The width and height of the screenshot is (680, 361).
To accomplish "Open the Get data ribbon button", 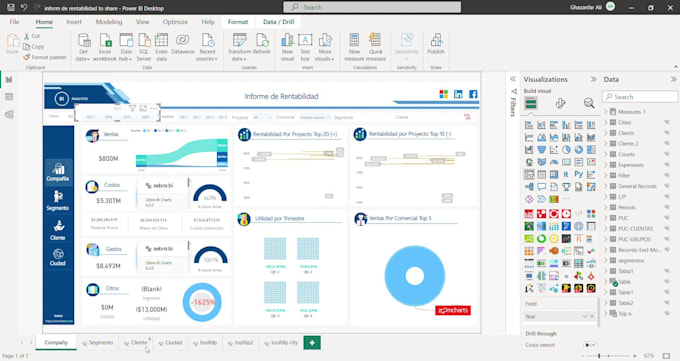I will (83, 47).
